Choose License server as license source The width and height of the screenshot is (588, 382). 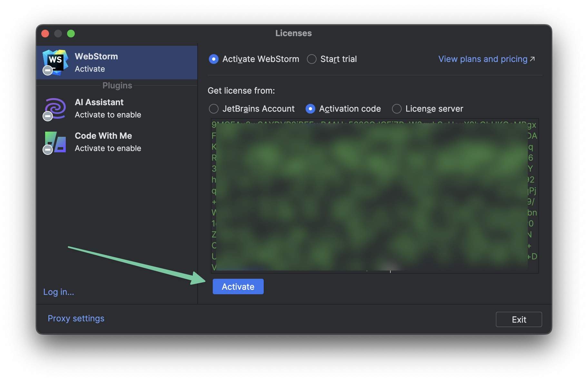(x=397, y=109)
